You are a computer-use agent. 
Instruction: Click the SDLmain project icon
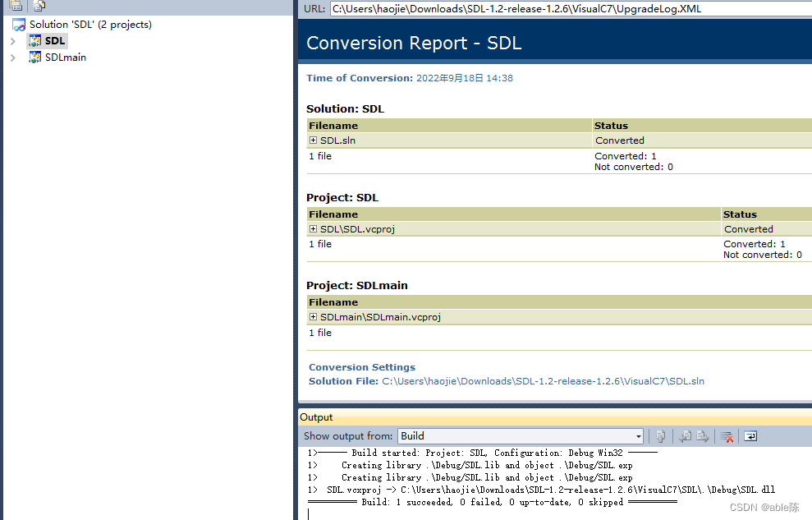[34, 58]
